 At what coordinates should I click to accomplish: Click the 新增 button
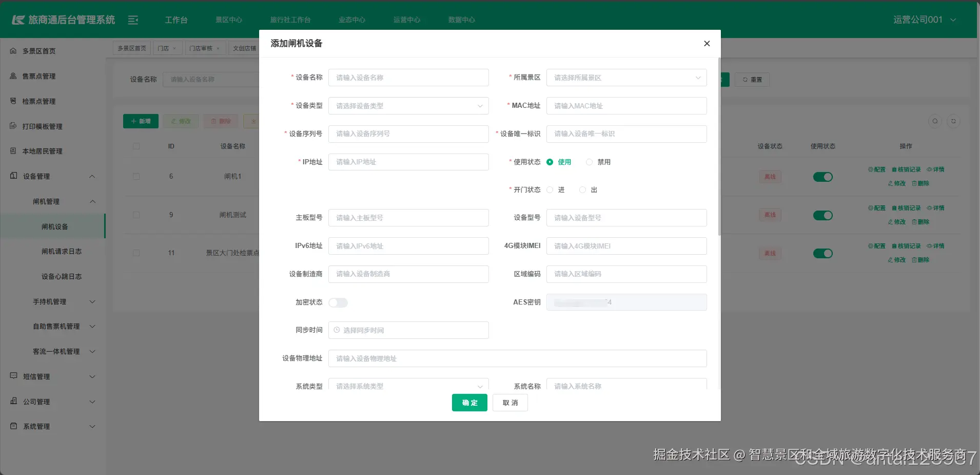coord(141,121)
